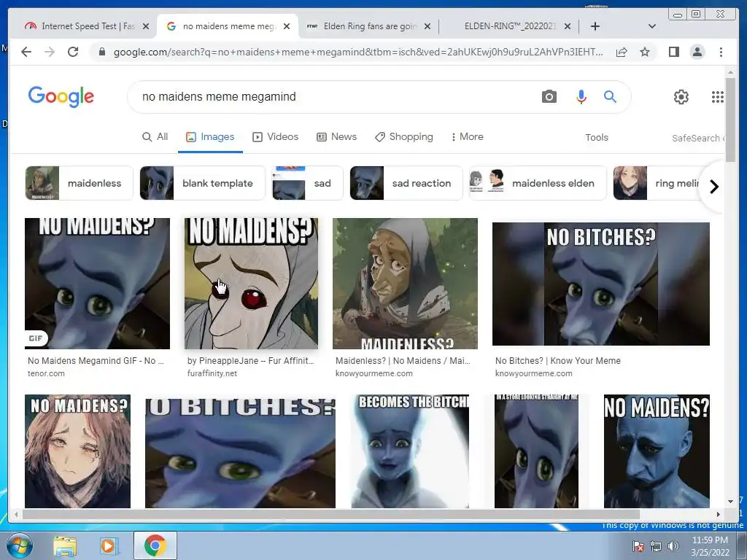The image size is (747, 560).
Task: Click the blue magnifier search button
Action: [x=610, y=97]
